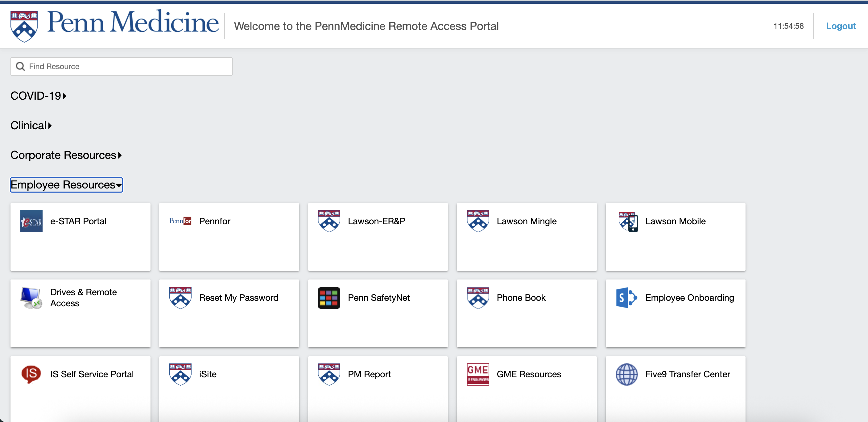Click the Pennfor logo icon

click(180, 221)
